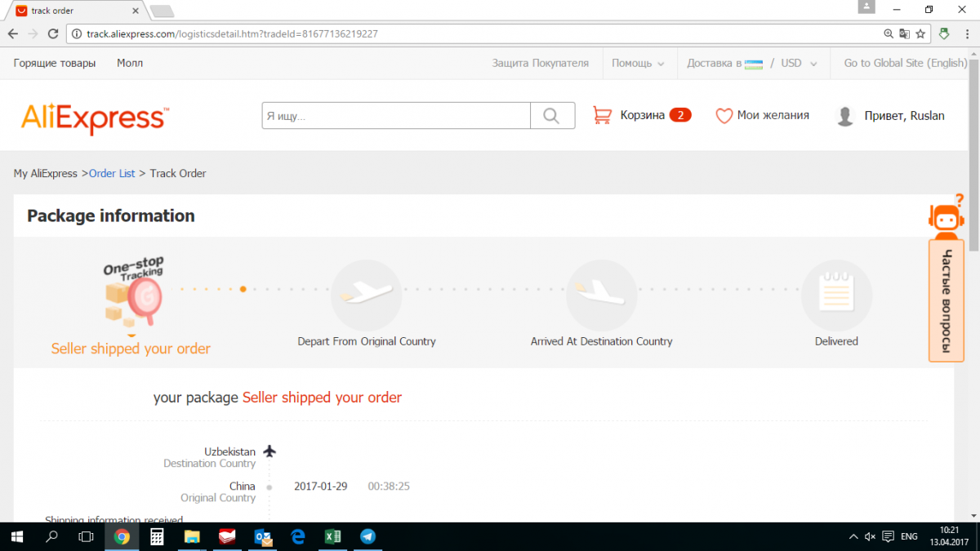Open the Молл menu item
Screen dimensions: 980x551
click(130, 63)
